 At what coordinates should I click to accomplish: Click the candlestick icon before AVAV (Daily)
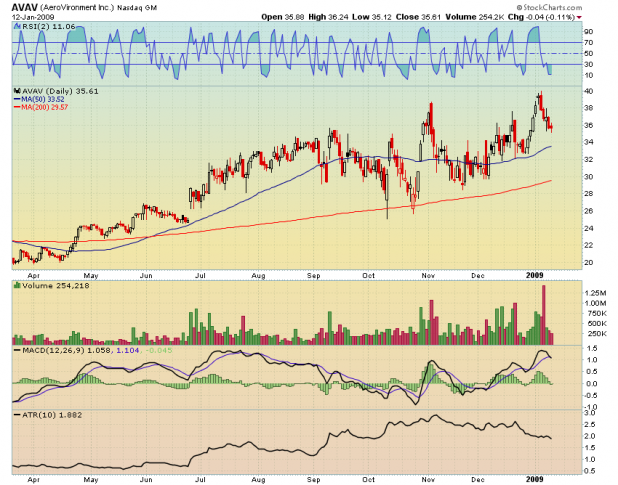tap(17, 91)
